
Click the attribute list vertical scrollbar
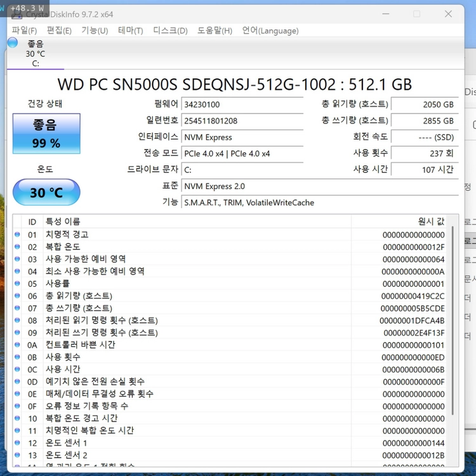click(453, 321)
